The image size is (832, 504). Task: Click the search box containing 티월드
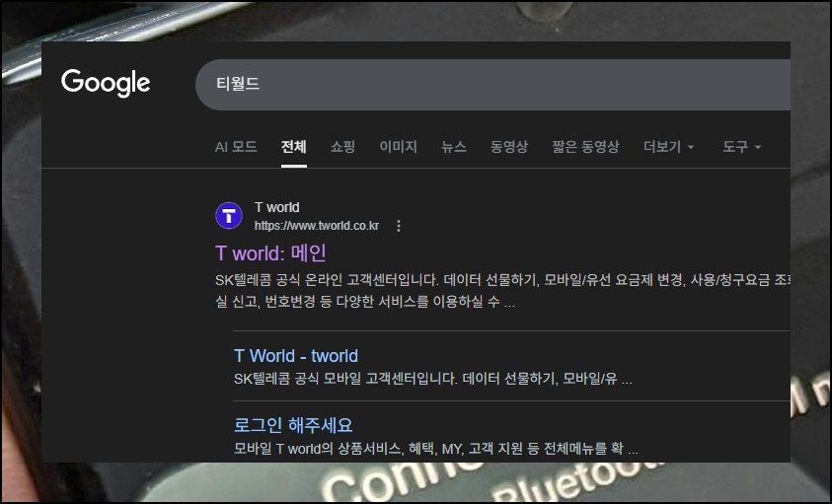[x=492, y=85]
